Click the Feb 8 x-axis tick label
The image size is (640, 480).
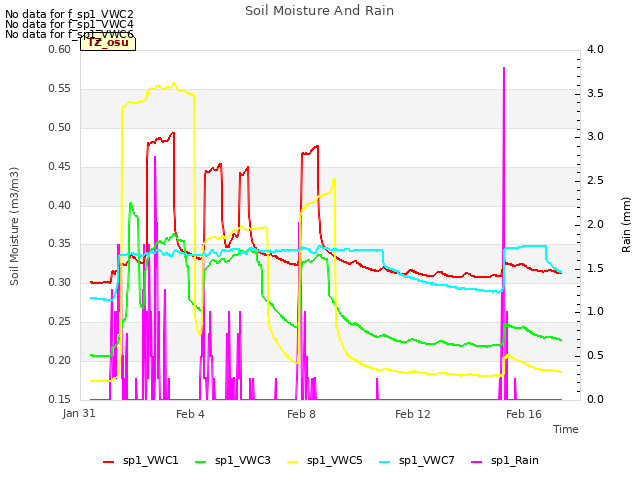click(301, 414)
